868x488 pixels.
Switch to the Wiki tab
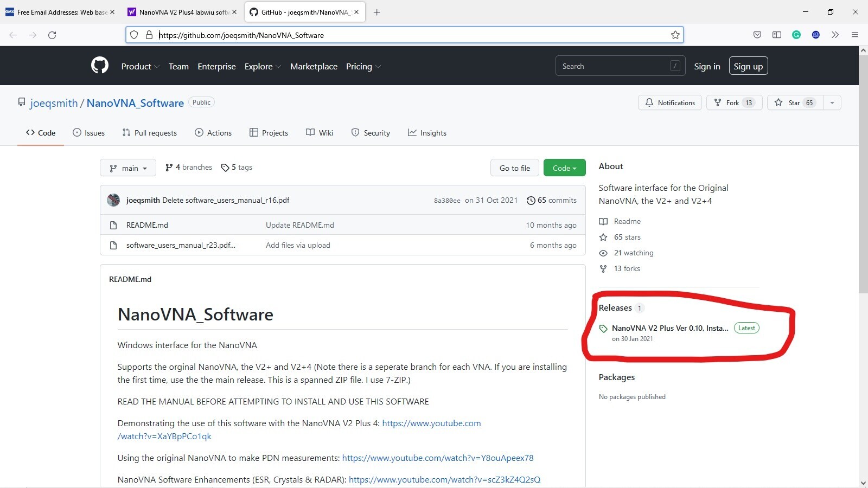(320, 133)
